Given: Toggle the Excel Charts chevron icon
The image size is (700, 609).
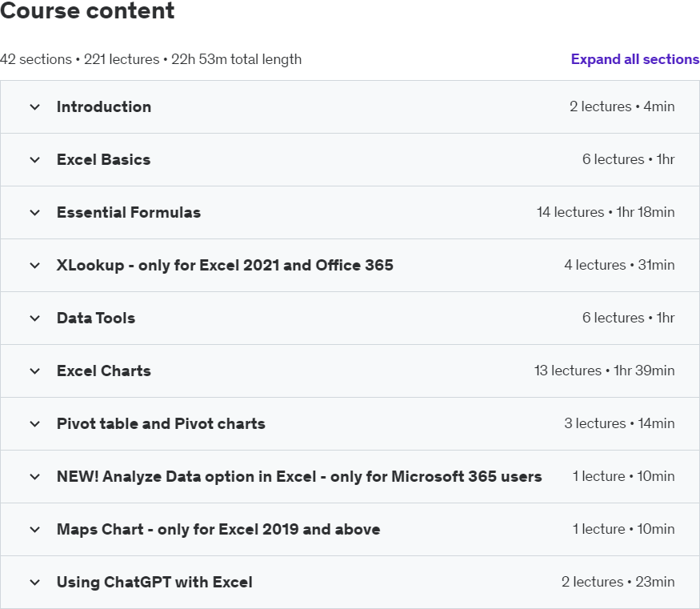Looking at the screenshot, I should point(34,371).
